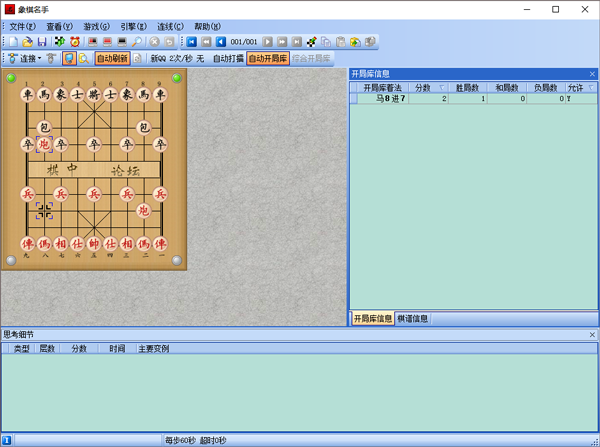The width and height of the screenshot is (600, 447).
Task: Toggle the 自动刷新 auto refresh button
Action: tap(112, 59)
